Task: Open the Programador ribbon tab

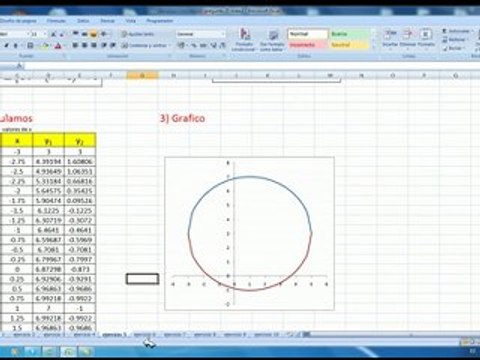Action: click(160, 21)
